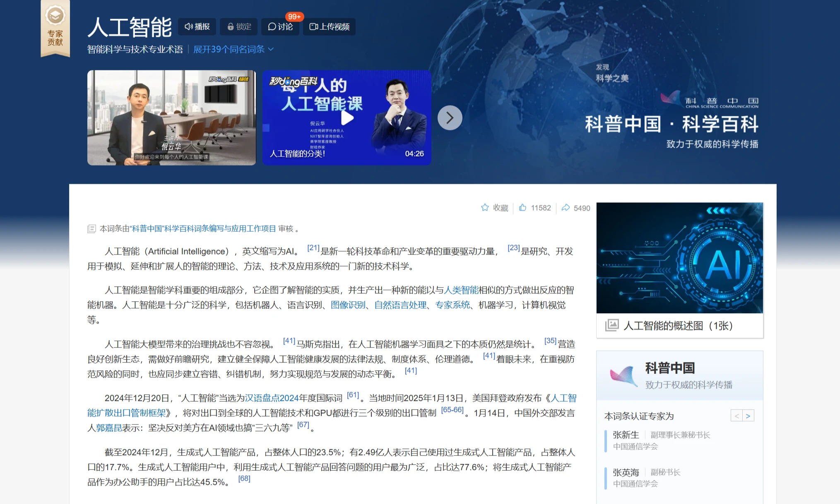Viewport: 840px width, 504px height.
Task: Click the next arrow in the video carousel
Action: [x=450, y=118]
